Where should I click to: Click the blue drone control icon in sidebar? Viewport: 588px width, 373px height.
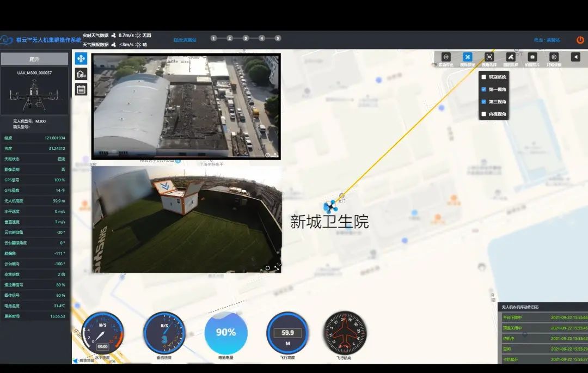[x=81, y=58]
